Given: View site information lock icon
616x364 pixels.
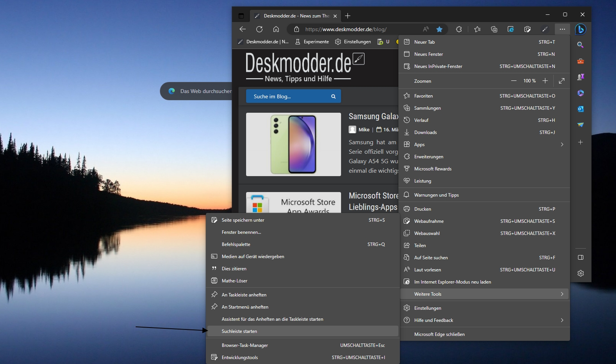Looking at the screenshot, I should point(297,29).
